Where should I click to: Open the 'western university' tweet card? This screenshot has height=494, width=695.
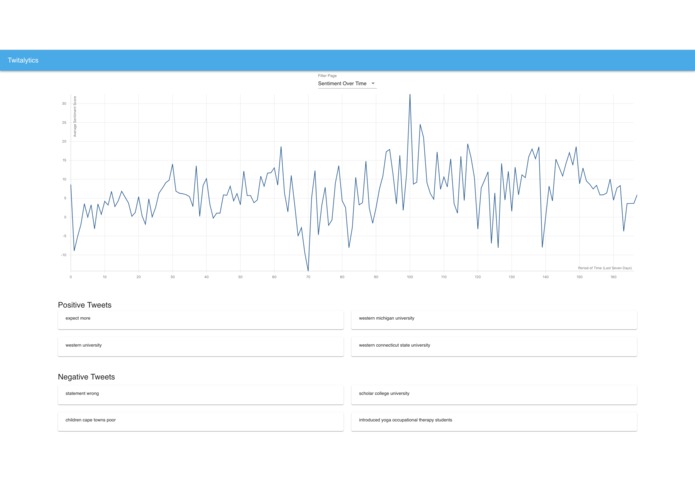[200, 347]
